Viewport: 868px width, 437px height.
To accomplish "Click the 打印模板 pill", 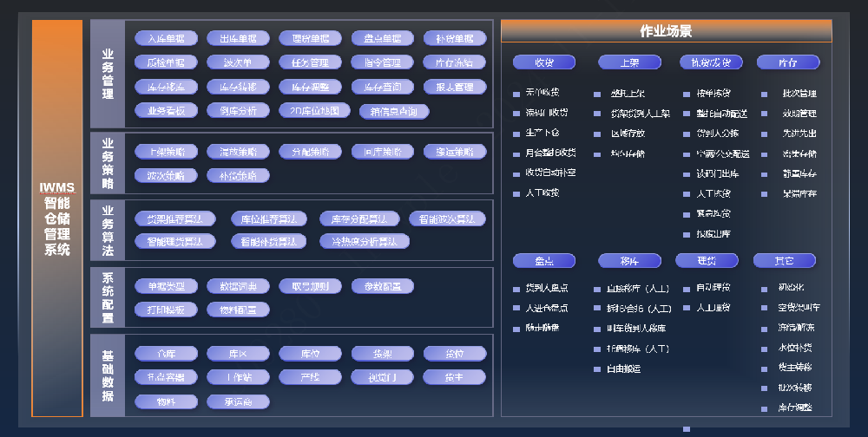I will tap(166, 309).
